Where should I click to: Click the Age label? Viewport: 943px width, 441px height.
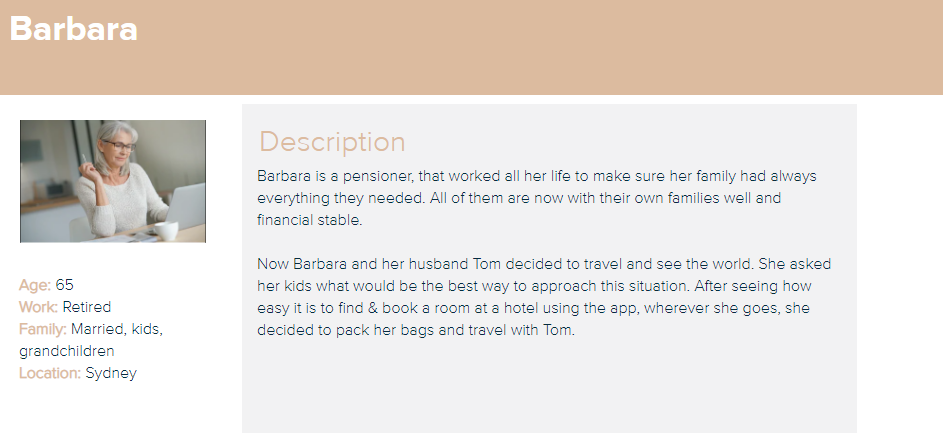tap(35, 285)
